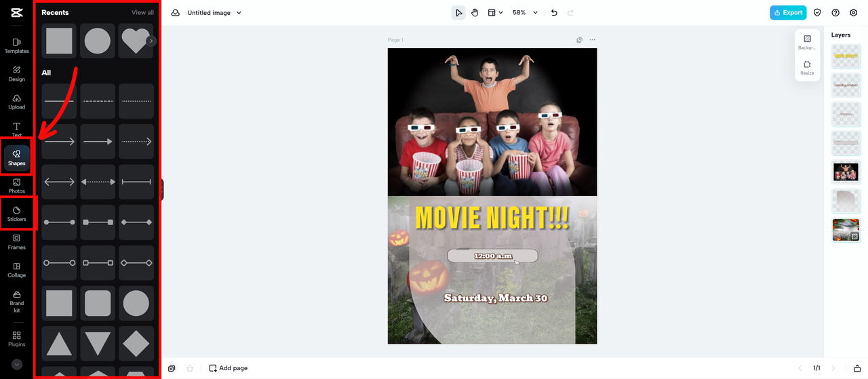Add the inverted triangle shape
The image size is (868, 379).
98,344
